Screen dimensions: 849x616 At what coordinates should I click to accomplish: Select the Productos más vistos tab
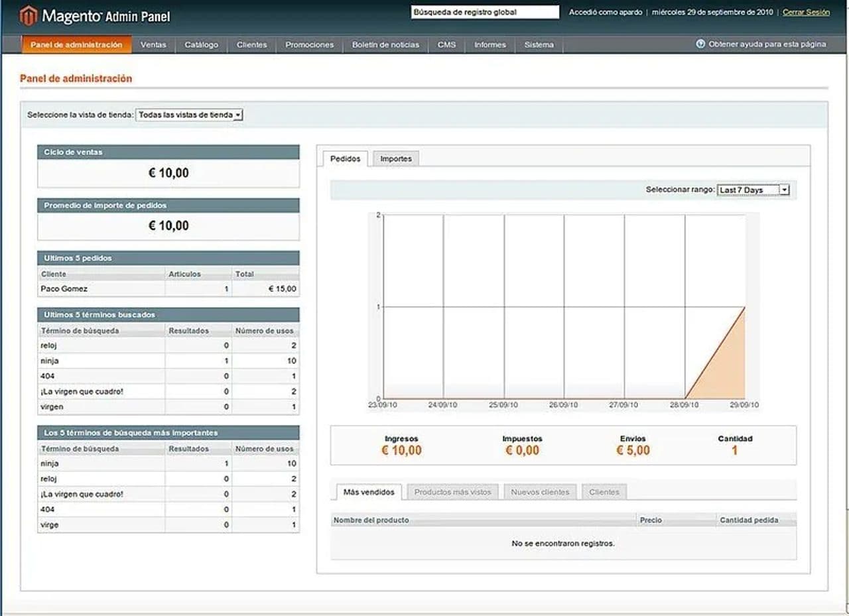point(452,492)
